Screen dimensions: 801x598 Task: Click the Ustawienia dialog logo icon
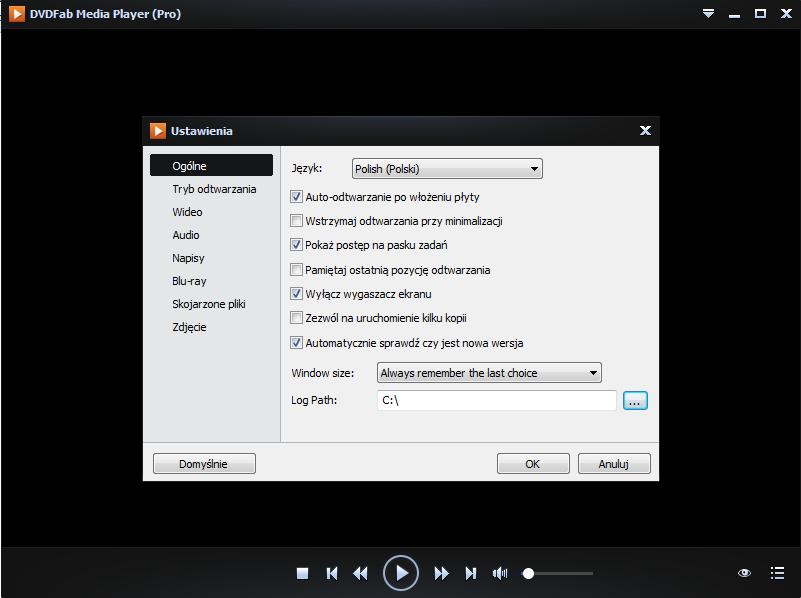(158, 131)
